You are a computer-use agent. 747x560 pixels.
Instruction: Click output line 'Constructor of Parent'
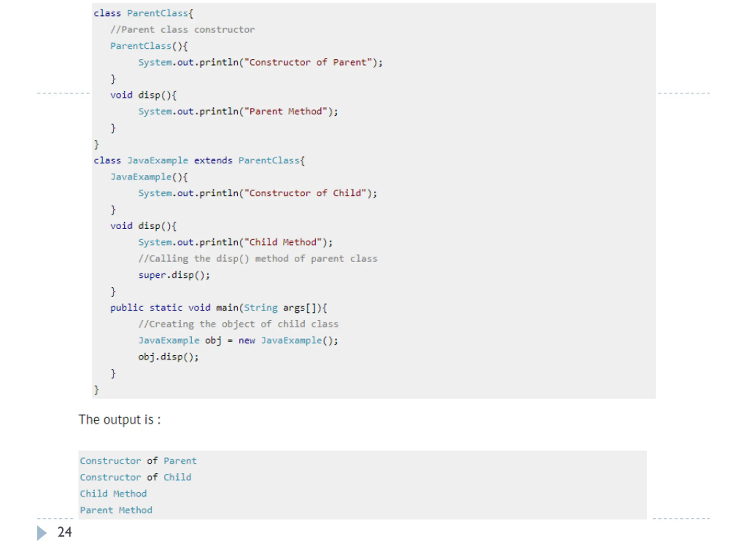pos(138,461)
